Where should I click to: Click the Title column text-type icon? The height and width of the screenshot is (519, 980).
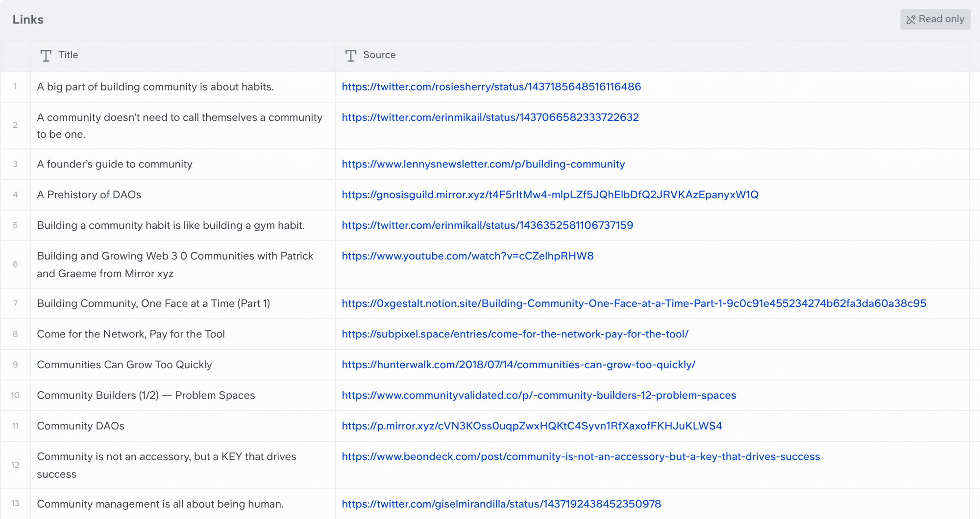46,55
